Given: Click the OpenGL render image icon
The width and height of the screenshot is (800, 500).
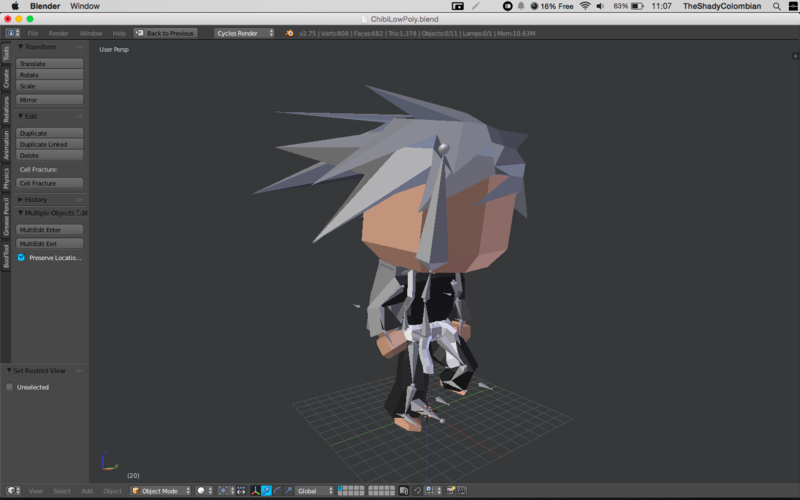Looking at the screenshot, I should 451,490.
